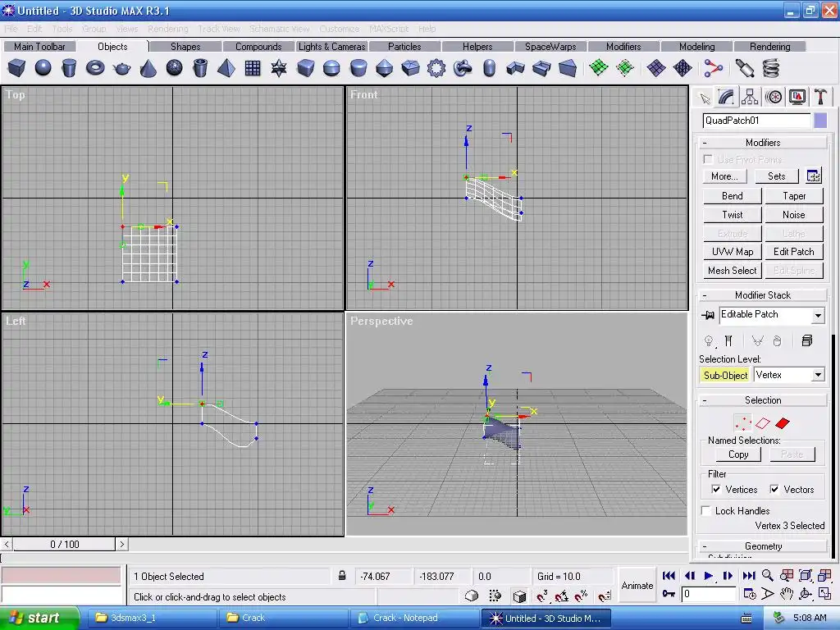This screenshot has width=840, height=630.
Task: Select the Vertex selection level icon
Action: 743,423
